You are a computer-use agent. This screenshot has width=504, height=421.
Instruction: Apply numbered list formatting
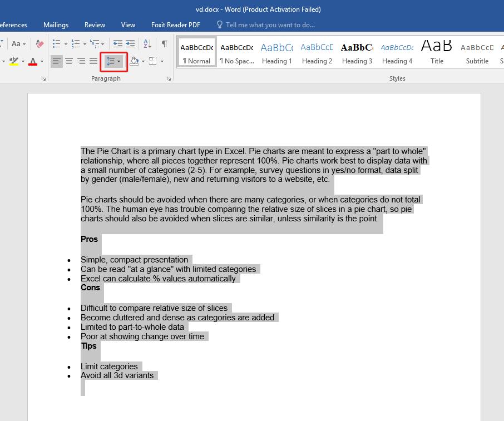point(74,43)
